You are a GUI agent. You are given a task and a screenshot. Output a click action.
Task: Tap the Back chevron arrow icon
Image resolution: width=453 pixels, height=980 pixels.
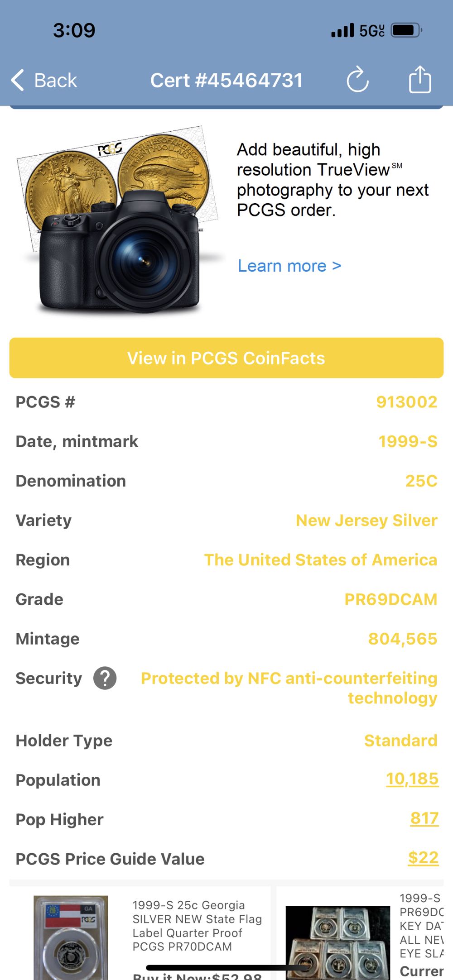(18, 81)
